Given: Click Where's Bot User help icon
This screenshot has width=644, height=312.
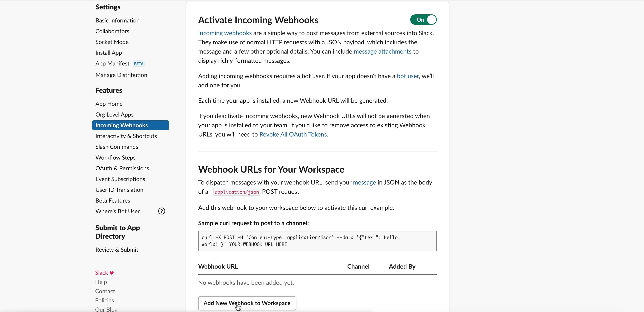Looking at the screenshot, I should [161, 211].
